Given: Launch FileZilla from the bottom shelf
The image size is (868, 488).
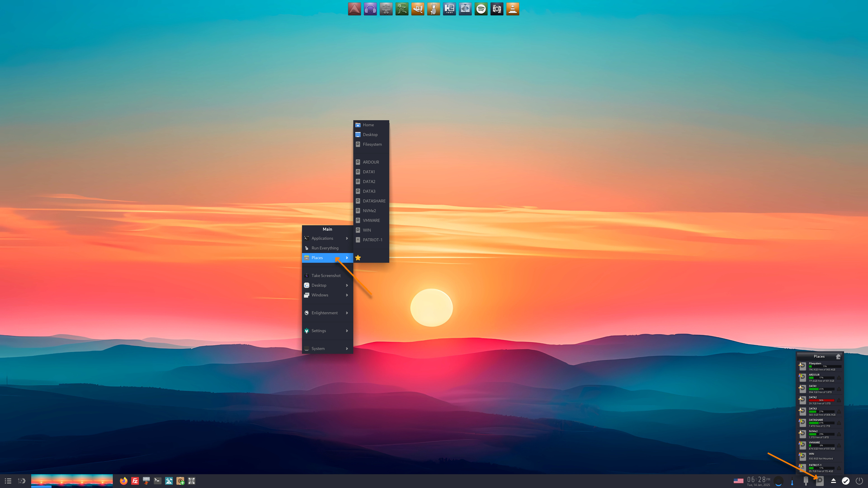Looking at the screenshot, I should point(135,481).
